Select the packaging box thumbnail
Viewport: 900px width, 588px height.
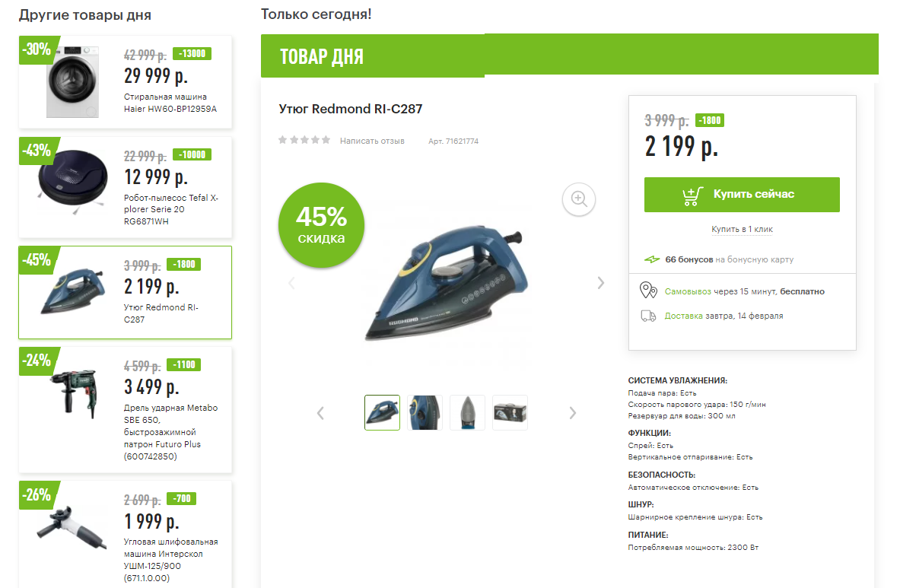pos(510,412)
